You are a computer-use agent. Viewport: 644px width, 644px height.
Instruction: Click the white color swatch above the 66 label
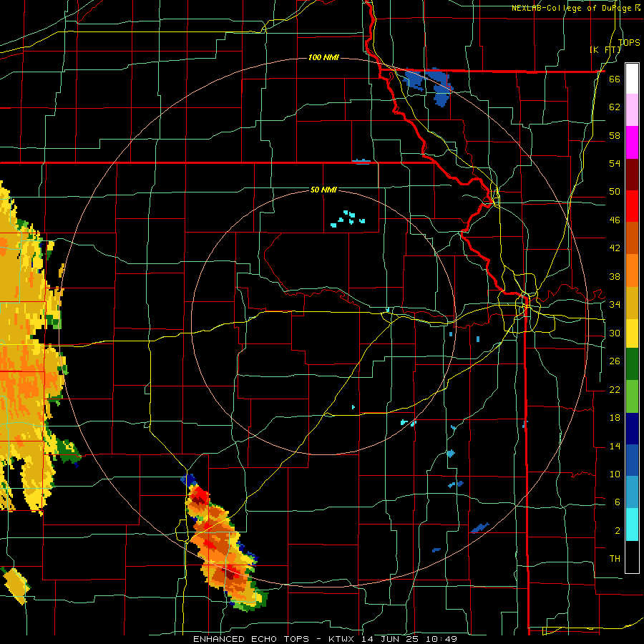[x=632, y=79]
